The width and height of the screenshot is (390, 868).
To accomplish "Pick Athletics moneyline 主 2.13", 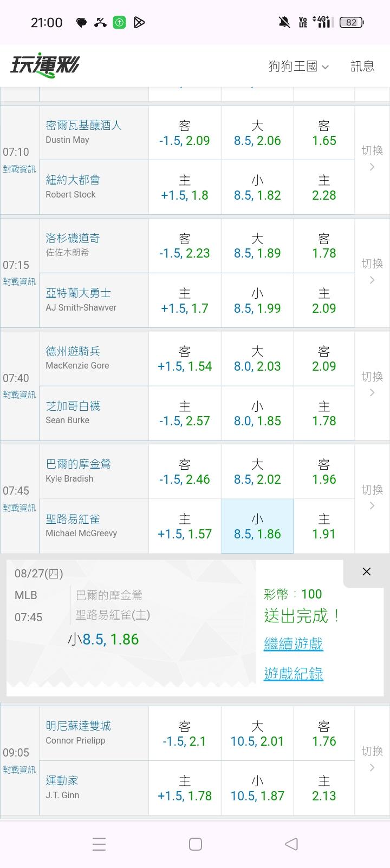I will pyautogui.click(x=324, y=788).
